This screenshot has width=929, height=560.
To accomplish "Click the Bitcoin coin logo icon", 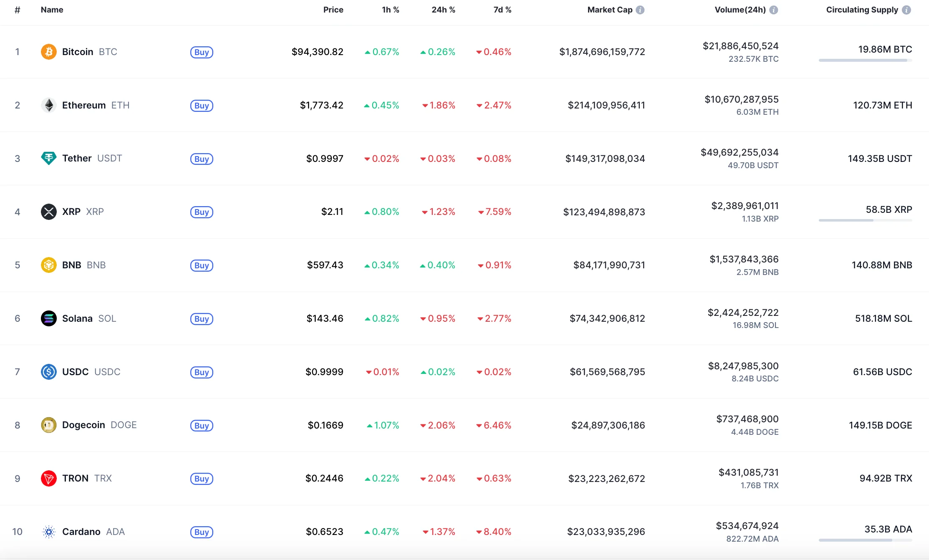I will tap(48, 52).
